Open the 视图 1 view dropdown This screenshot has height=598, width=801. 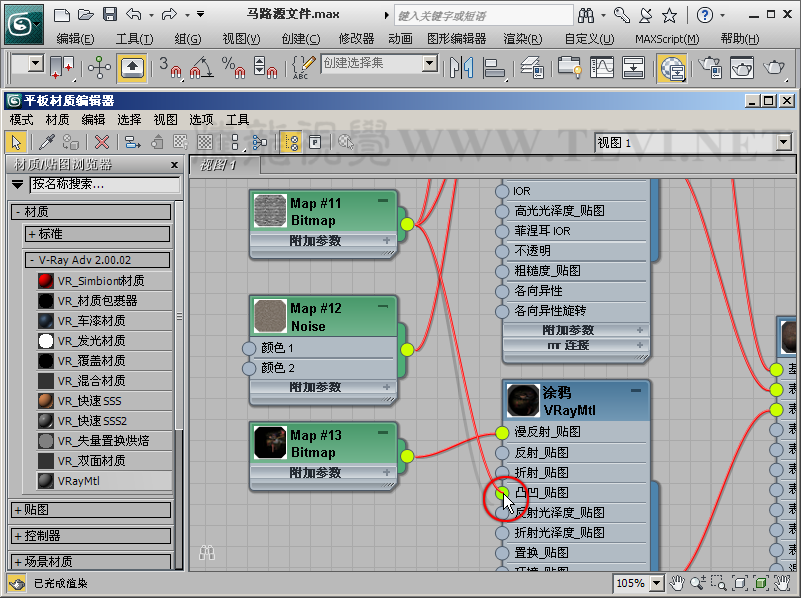click(x=783, y=143)
